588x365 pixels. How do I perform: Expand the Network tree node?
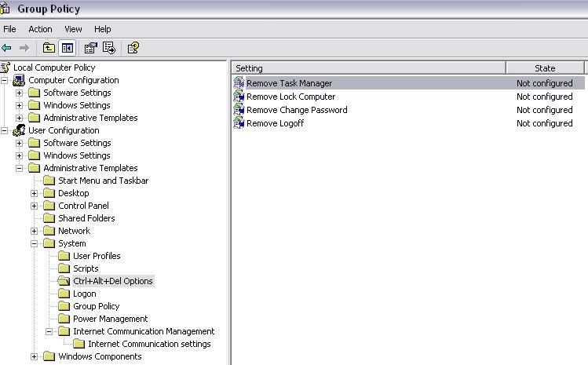coord(34,231)
